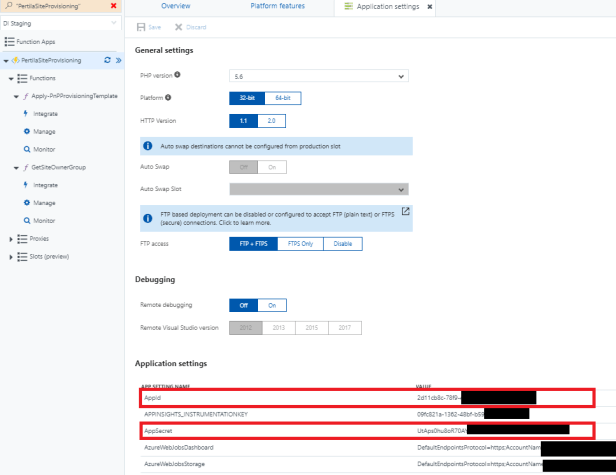This screenshot has height=475, width=616.
Task: Open FTP learn more external link icon
Action: click(405, 211)
